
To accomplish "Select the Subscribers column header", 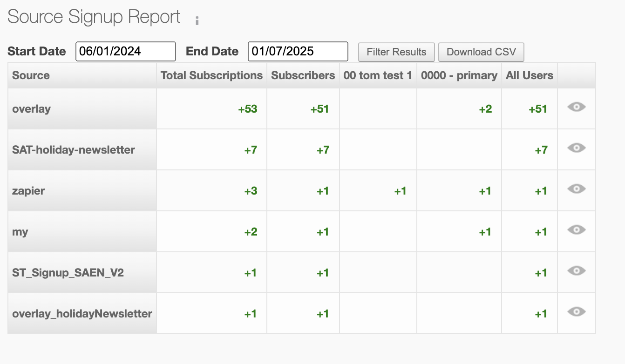I will (303, 75).
